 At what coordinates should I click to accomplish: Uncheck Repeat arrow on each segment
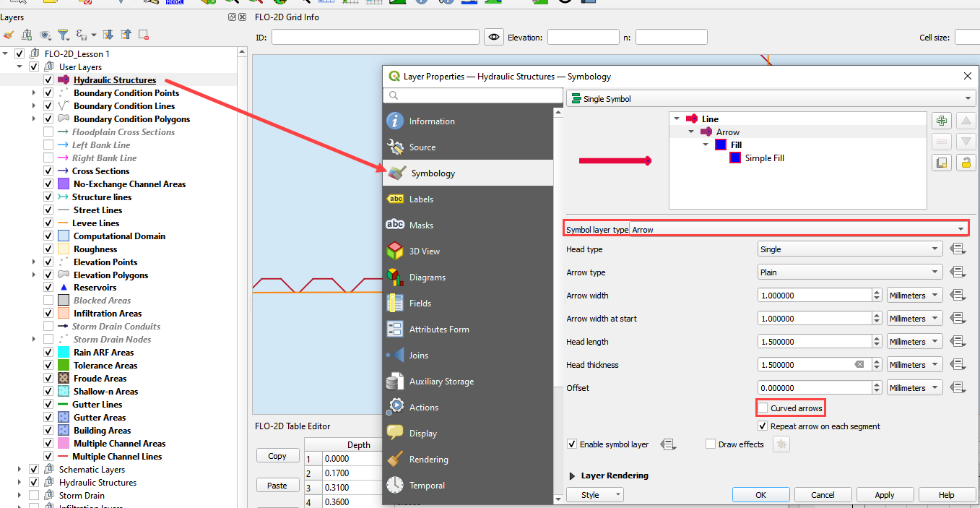pyautogui.click(x=763, y=426)
